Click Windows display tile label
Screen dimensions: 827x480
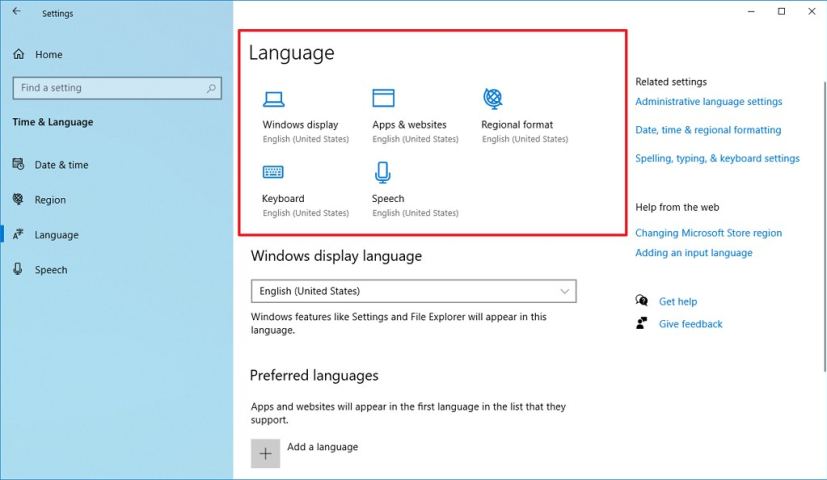click(x=300, y=124)
